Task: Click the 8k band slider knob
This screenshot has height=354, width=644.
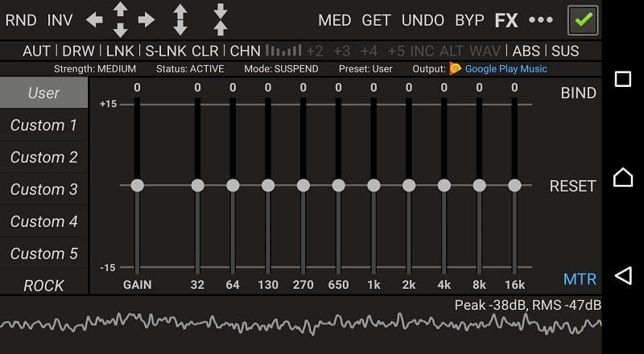Action: click(479, 185)
